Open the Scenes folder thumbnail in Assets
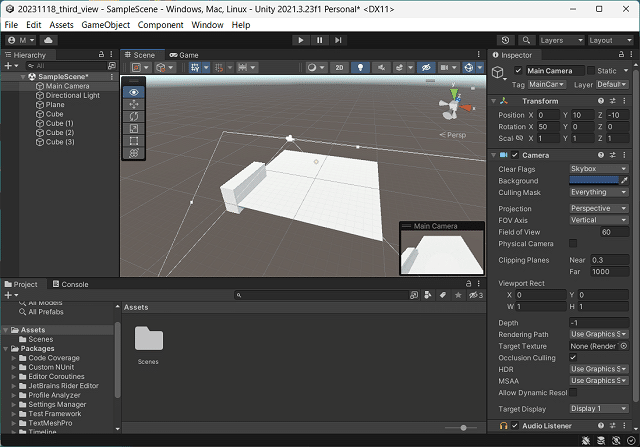This screenshot has height=447, width=640. [149, 338]
